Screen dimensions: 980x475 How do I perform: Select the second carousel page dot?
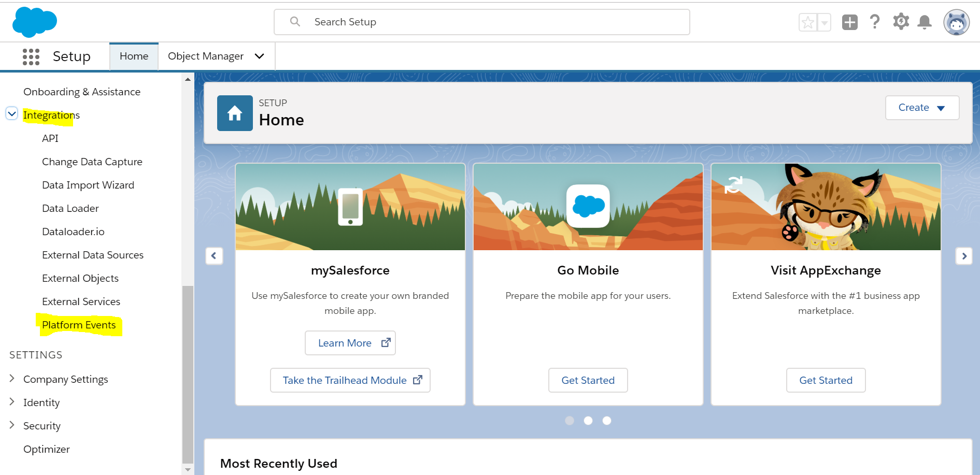tap(588, 421)
